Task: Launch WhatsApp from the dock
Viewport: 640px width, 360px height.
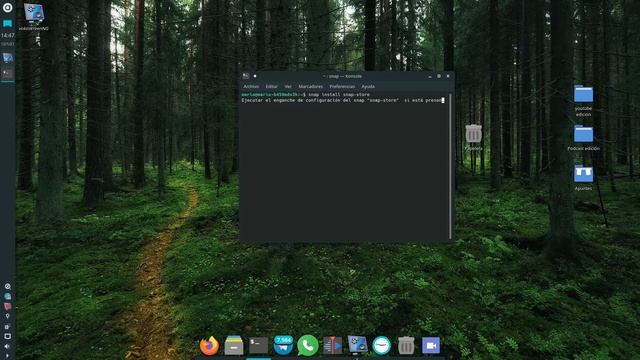Action: click(x=308, y=346)
